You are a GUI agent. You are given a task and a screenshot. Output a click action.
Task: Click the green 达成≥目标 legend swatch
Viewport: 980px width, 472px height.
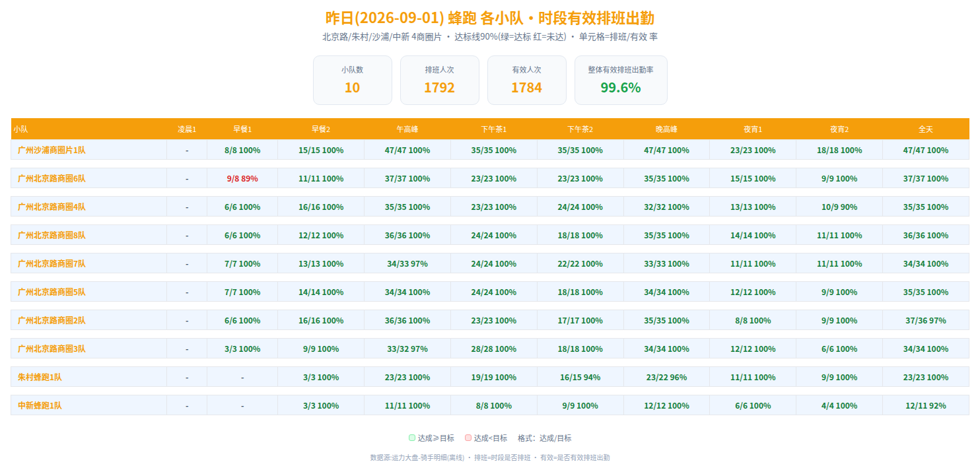412,438
